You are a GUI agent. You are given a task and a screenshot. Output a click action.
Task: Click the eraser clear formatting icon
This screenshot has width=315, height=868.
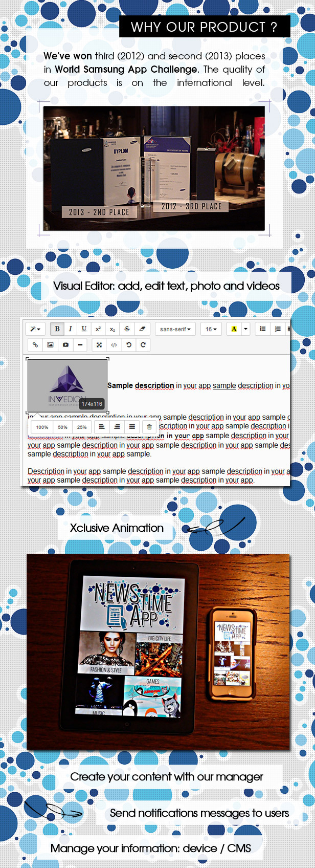(x=143, y=329)
